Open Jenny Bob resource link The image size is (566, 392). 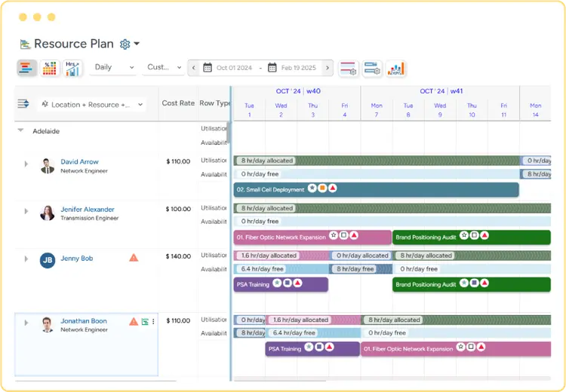click(76, 259)
